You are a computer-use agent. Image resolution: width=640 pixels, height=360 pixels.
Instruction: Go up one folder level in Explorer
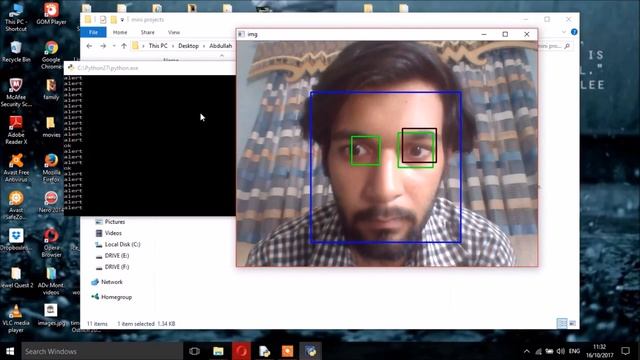click(124, 46)
